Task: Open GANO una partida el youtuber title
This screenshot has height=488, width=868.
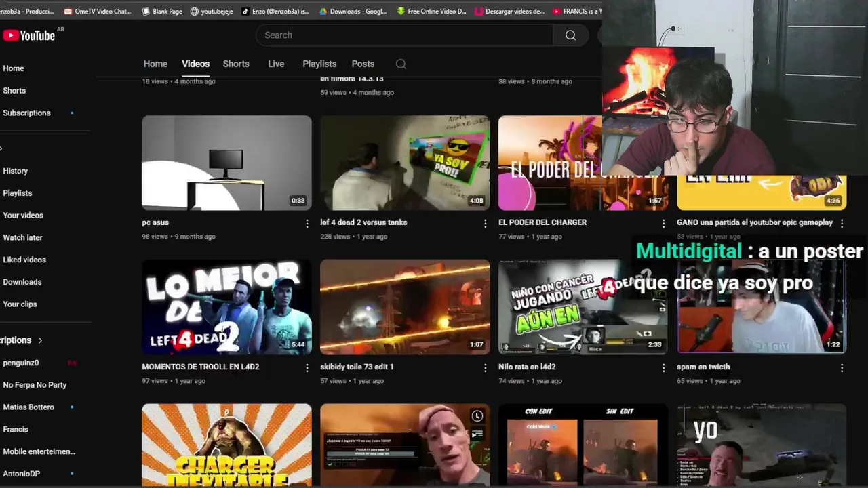Action: [x=755, y=222]
